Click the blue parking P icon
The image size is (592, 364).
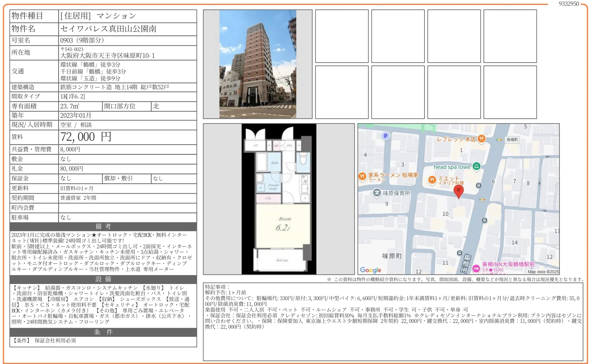coord(386,136)
